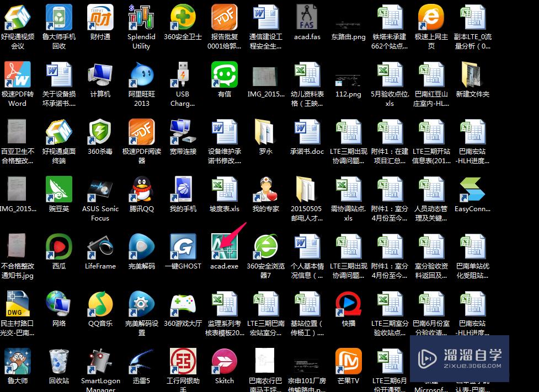539x392 pixels.
Task: Open the 芒果TV shortcut
Action: [348, 362]
